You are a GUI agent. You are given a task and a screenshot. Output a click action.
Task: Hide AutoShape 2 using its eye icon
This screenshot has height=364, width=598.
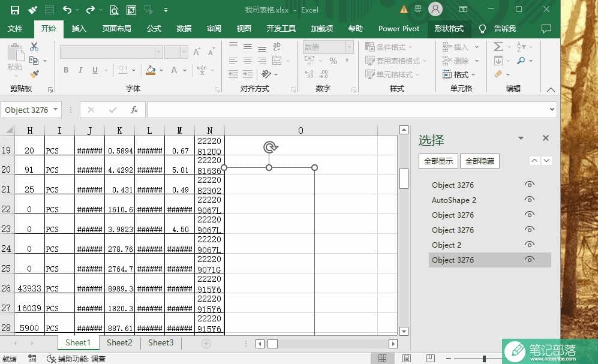[530, 200]
